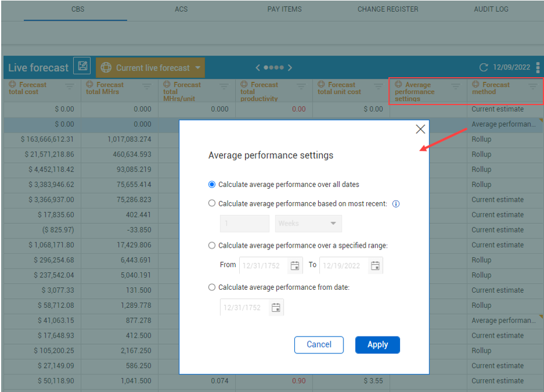Open the Current live forecast dropdown
544x392 pixels.
[198, 68]
